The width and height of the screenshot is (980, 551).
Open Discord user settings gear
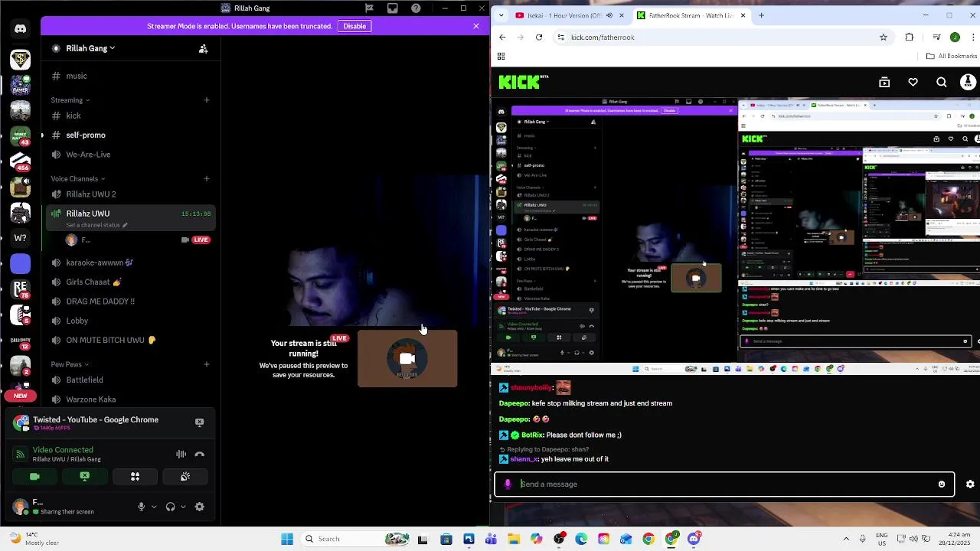click(x=199, y=507)
